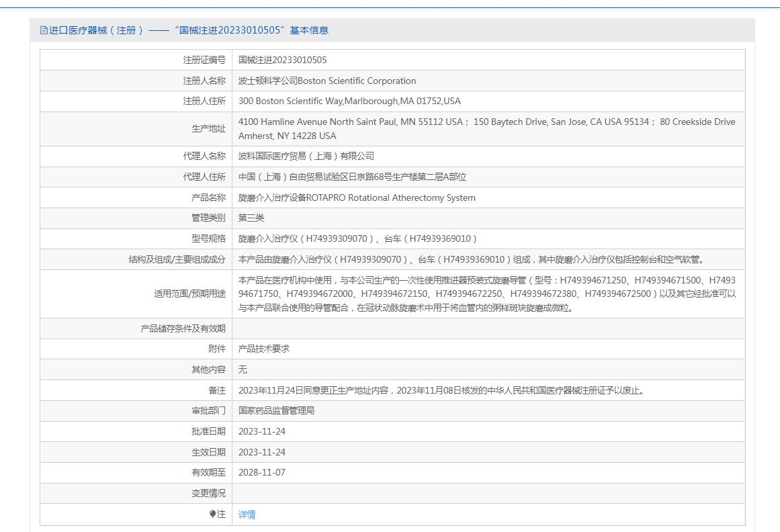
Task: Select product name ROTAPRO Rotational Atherectomy System
Action: tap(357, 198)
